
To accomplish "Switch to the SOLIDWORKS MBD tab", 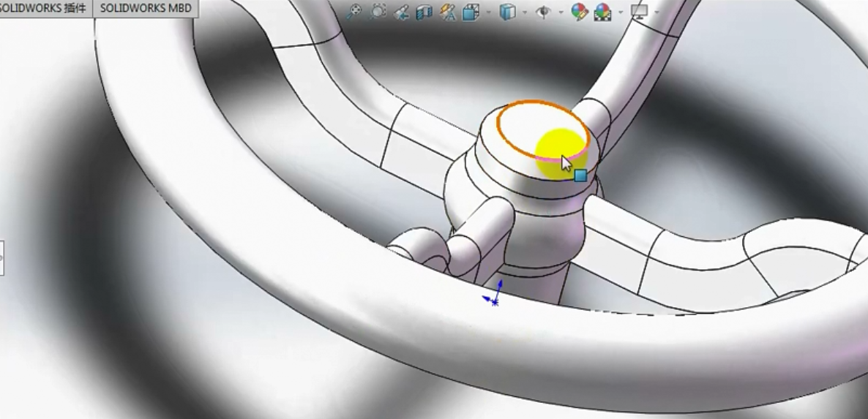I will [x=146, y=9].
